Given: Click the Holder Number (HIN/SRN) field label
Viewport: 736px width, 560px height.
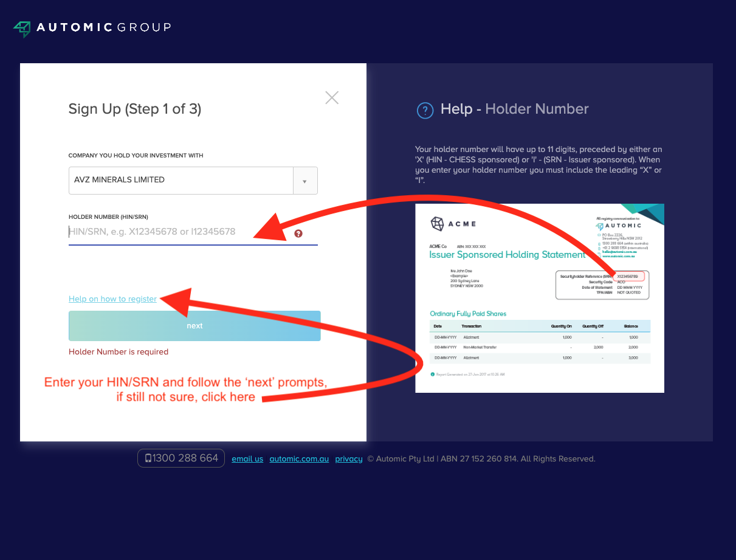Looking at the screenshot, I should [x=108, y=217].
